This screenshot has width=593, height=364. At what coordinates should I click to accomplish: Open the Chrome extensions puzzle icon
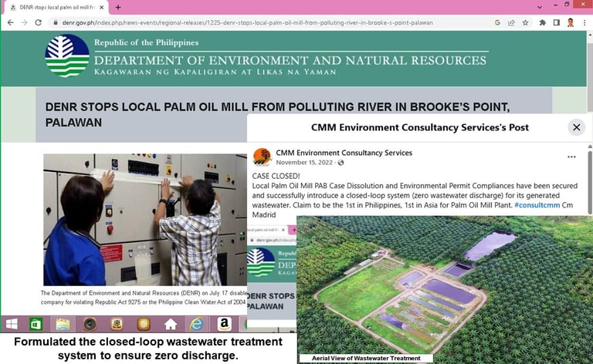coord(542,22)
